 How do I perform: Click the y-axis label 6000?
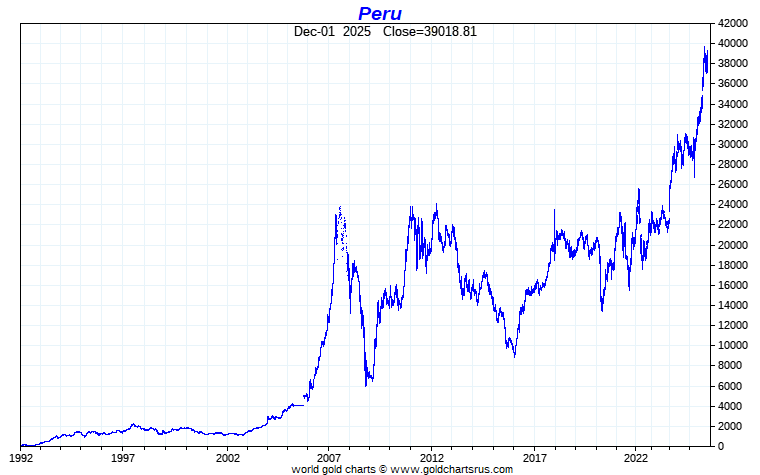pos(730,386)
